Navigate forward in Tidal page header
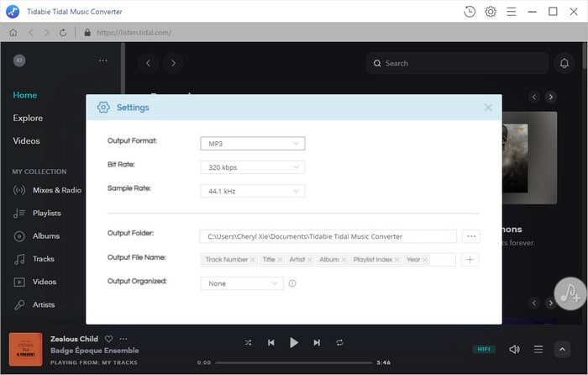Screen dimensions: 588x375 coord(173,63)
